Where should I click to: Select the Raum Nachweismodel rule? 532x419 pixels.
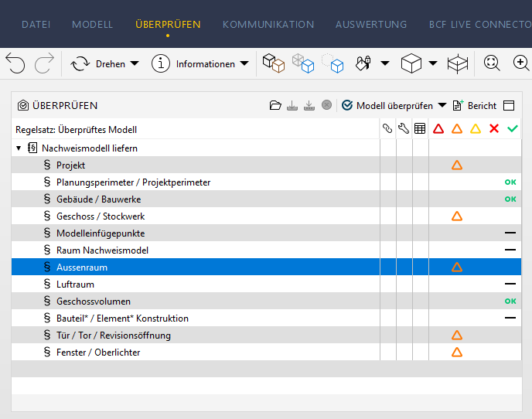[x=266, y=250]
